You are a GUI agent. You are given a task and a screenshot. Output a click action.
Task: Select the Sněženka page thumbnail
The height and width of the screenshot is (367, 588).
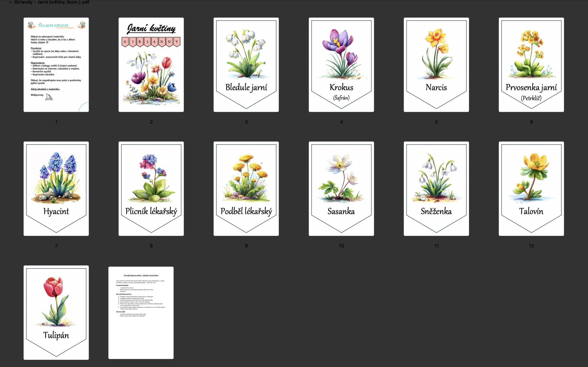[436, 189]
